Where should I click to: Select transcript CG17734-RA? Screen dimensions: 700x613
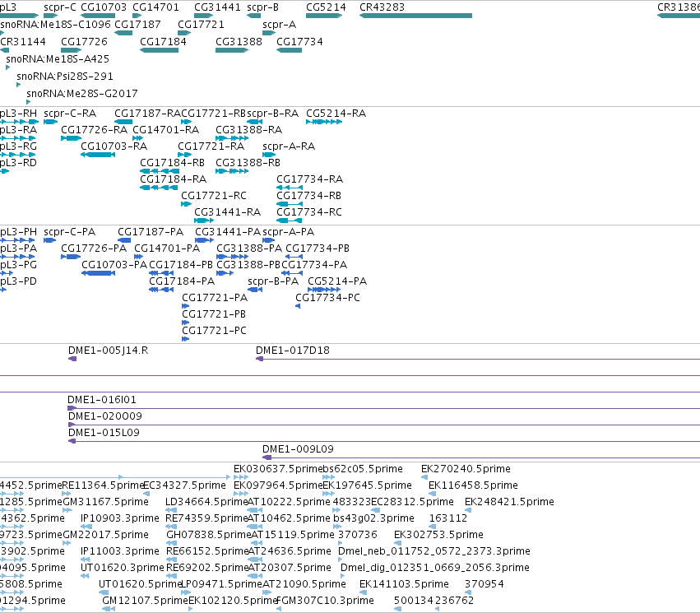point(290,188)
